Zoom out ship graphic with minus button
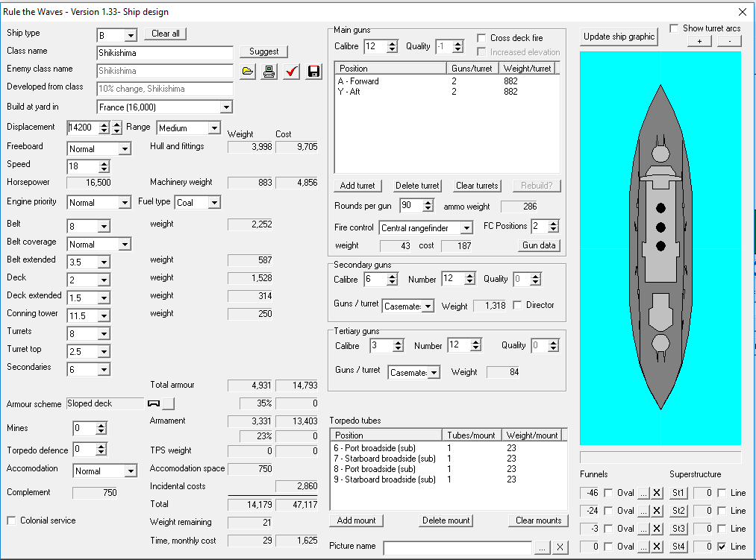 click(729, 42)
